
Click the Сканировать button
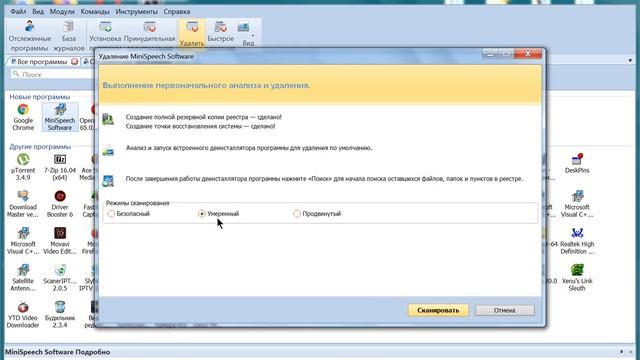click(x=438, y=310)
